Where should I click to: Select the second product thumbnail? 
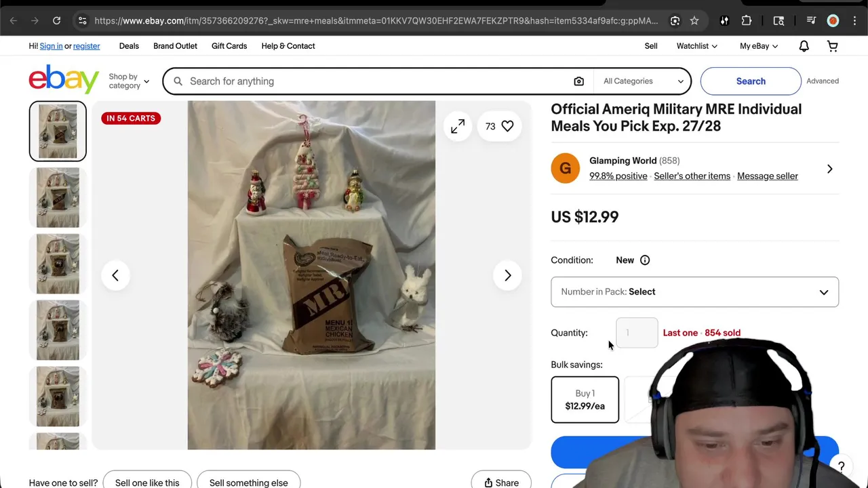tap(58, 197)
